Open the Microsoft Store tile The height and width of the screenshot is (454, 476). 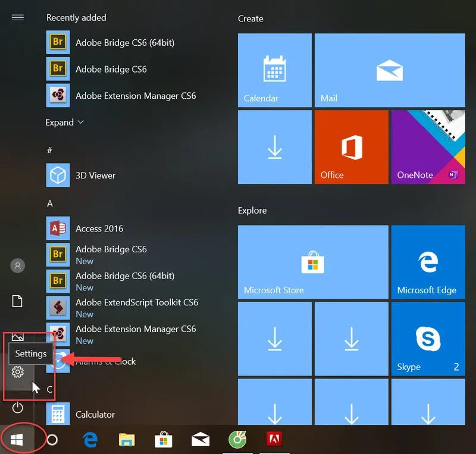pos(313,262)
